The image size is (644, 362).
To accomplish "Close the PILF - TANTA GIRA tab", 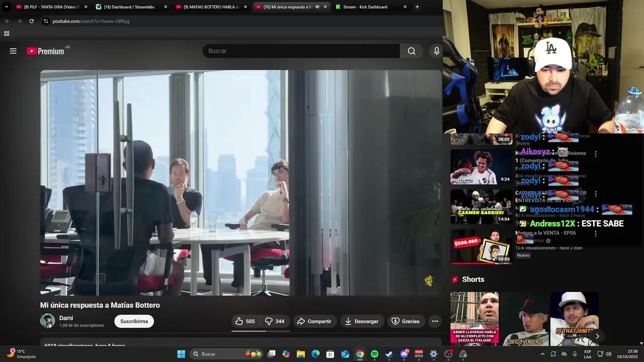I will pos(86,7).
